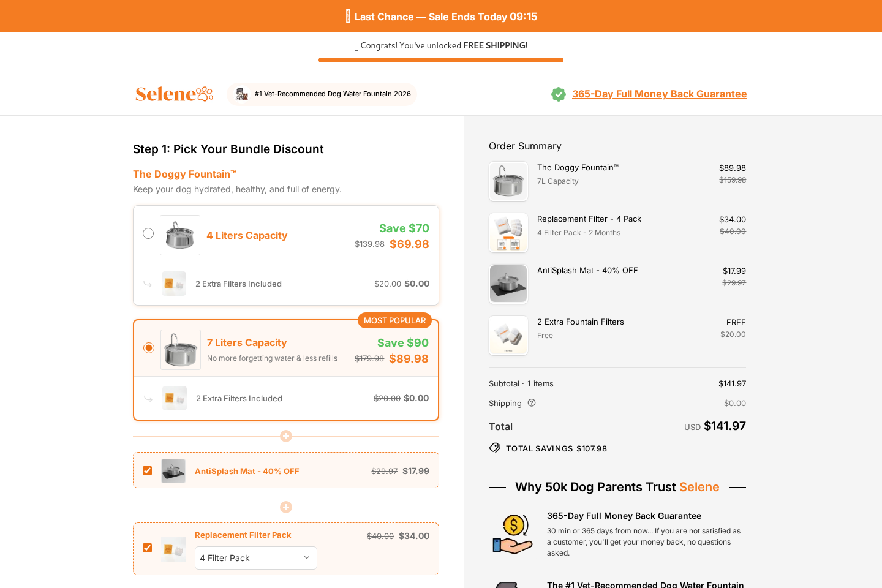Screen dimensions: 882x588
Task: Click the AntiSplash Mat order summary image
Action: coord(508,284)
